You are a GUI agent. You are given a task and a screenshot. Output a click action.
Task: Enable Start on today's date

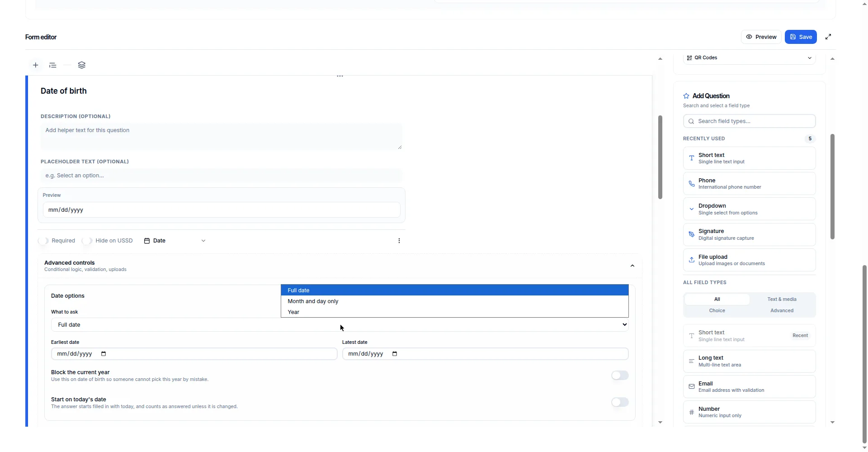pyautogui.click(x=620, y=402)
